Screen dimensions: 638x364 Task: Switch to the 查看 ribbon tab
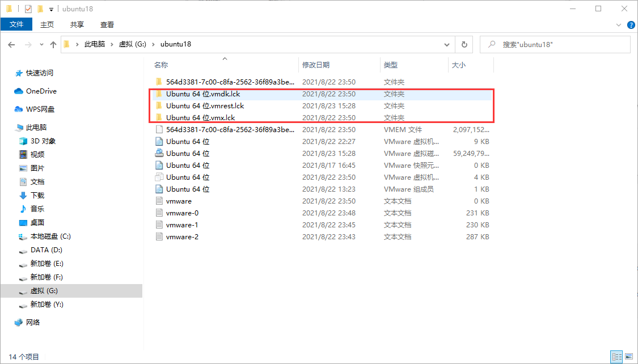click(x=107, y=25)
